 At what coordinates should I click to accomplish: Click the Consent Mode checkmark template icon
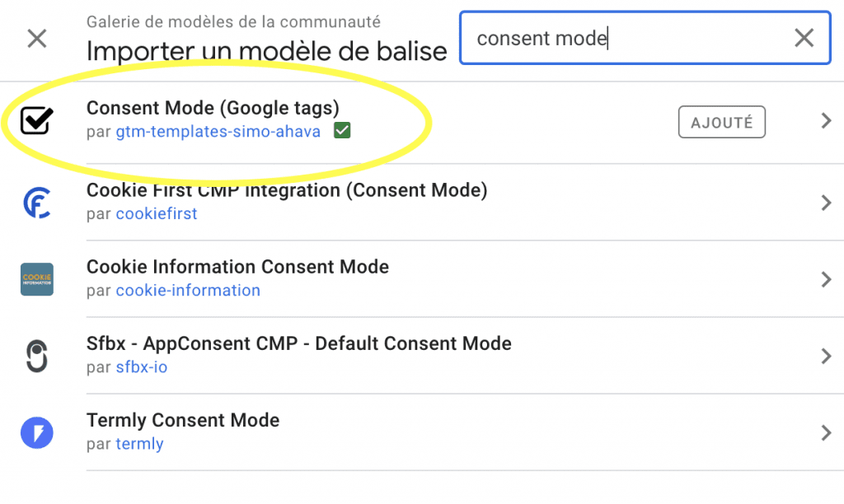tap(36, 122)
